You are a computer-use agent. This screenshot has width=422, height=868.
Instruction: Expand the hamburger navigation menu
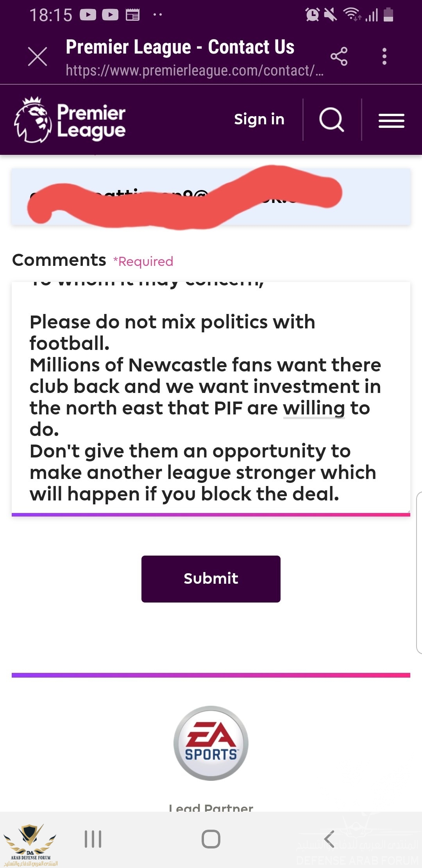click(391, 120)
